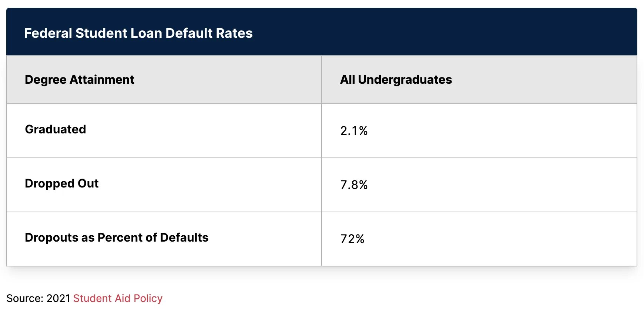The height and width of the screenshot is (312, 644).
Task: Click the Graduated row label
Action: [x=56, y=129]
